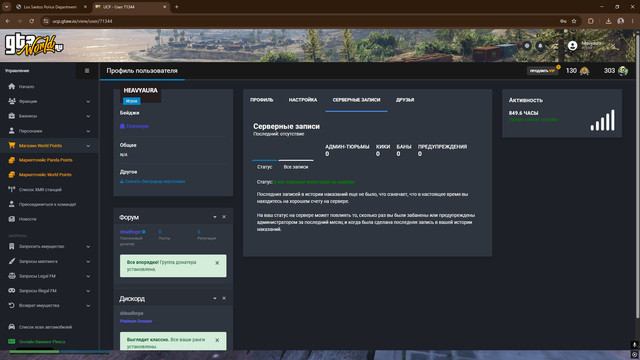Expand the Фракции submenu chevron
640x360 pixels.
[88, 102]
